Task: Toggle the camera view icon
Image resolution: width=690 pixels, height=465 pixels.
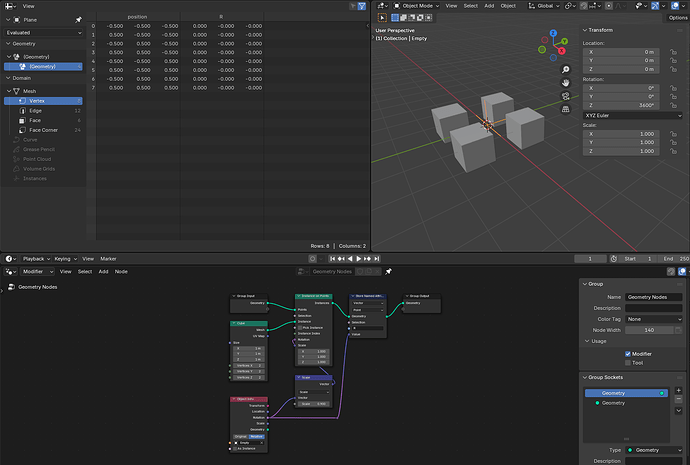Action: pyautogui.click(x=565, y=96)
